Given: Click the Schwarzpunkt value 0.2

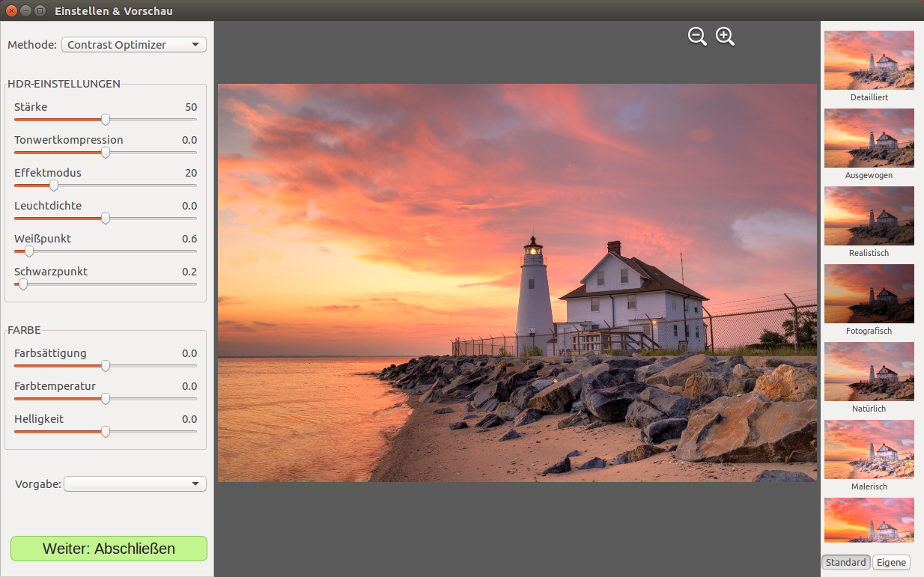Looking at the screenshot, I should pos(189,272).
